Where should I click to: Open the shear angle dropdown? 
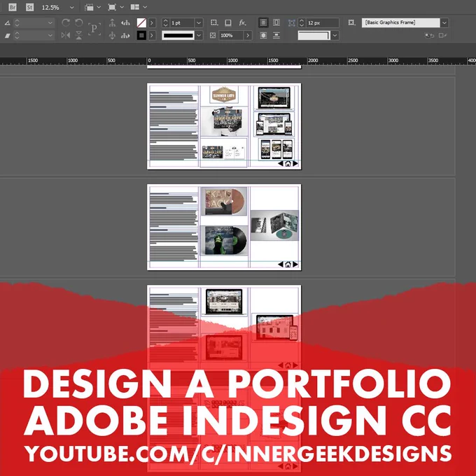pyautogui.click(x=50, y=36)
